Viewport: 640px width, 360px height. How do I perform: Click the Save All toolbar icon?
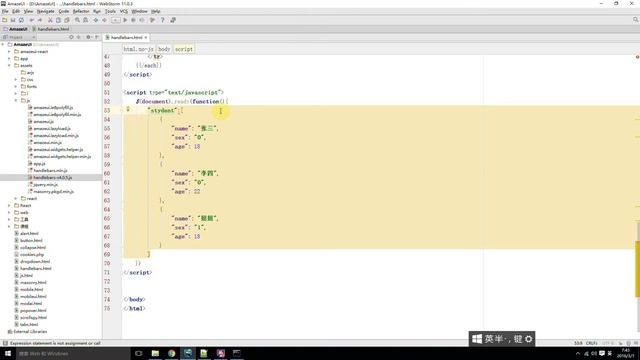pyautogui.click(x=13, y=20)
